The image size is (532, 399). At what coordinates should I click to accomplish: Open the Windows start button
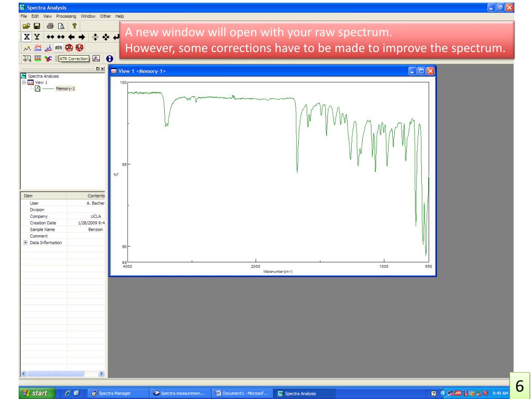coord(37,393)
